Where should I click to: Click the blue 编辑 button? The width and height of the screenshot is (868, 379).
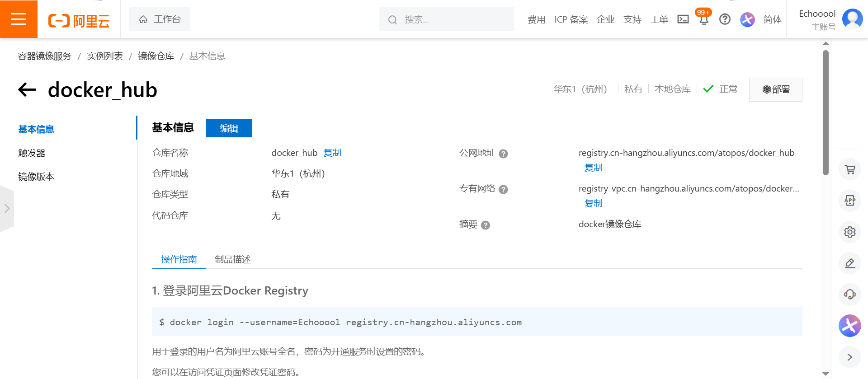click(229, 128)
